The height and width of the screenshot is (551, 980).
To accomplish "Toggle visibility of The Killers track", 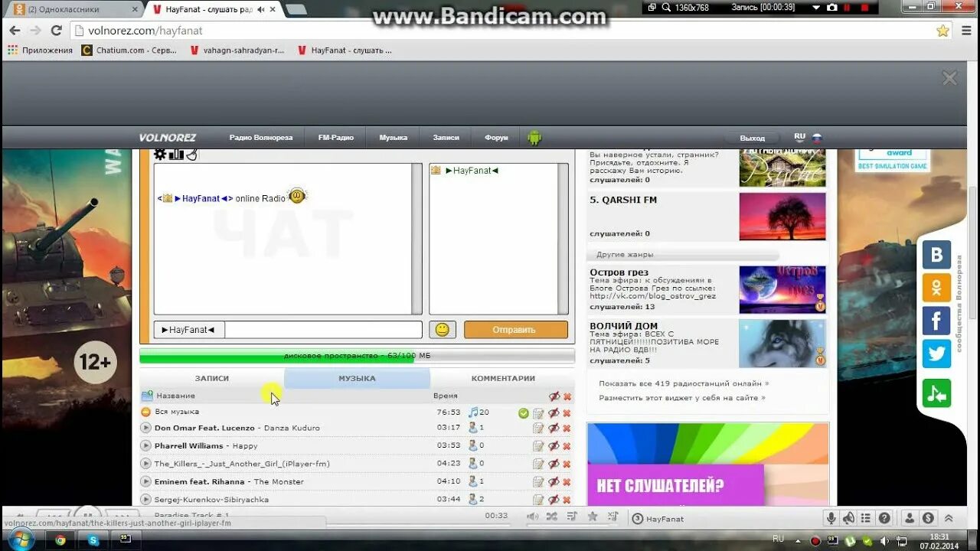I will point(554,464).
